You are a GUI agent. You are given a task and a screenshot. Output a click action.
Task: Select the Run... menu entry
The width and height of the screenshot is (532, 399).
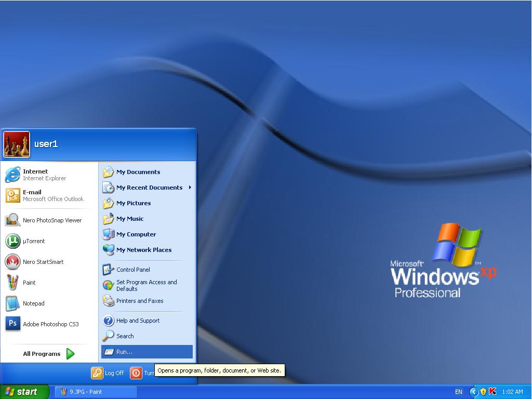125,352
